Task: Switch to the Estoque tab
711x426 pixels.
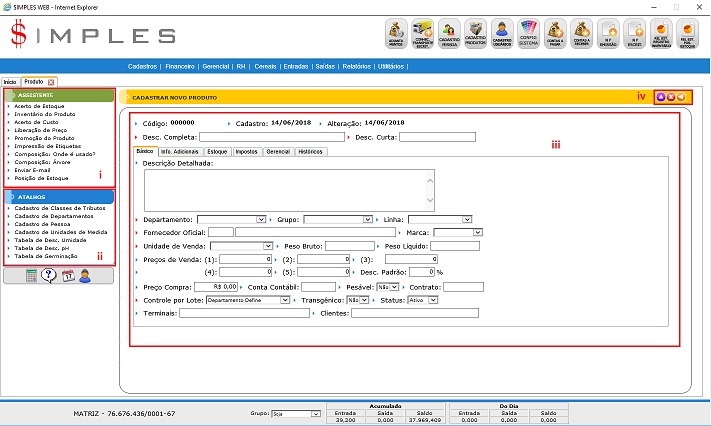Action: pyautogui.click(x=217, y=151)
